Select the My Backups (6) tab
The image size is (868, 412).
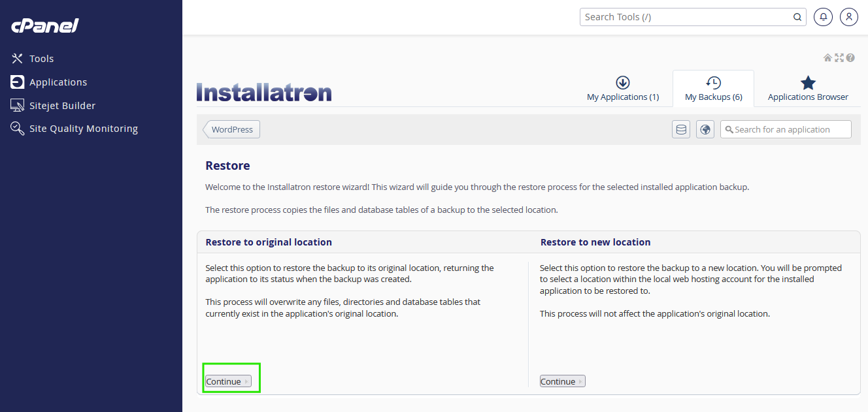[713, 89]
